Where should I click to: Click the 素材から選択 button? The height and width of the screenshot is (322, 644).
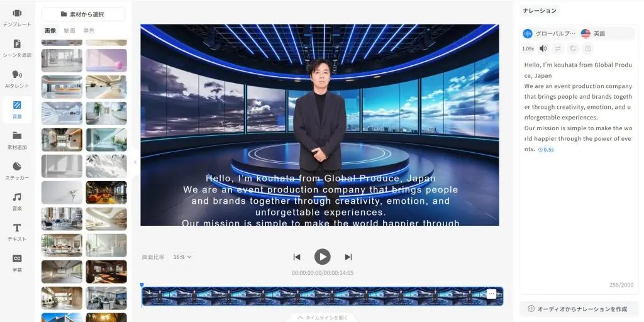click(x=83, y=14)
